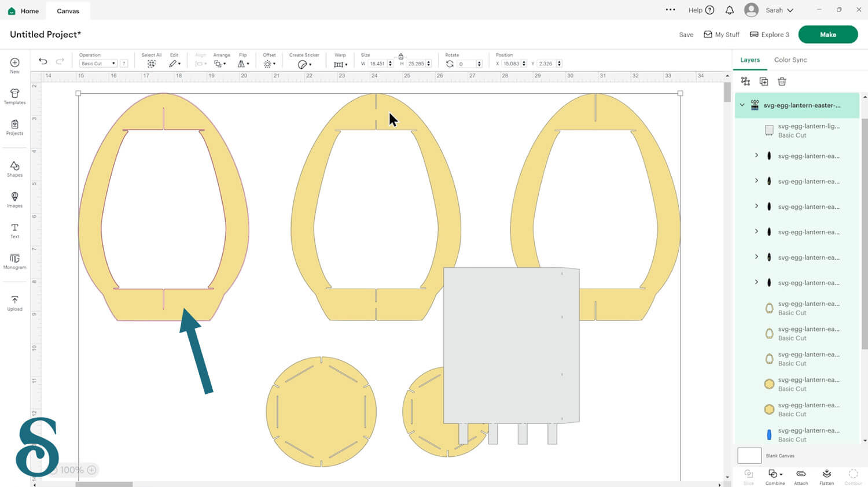Open the Templates panel
Image resolution: width=868 pixels, height=487 pixels.
pos(14,97)
